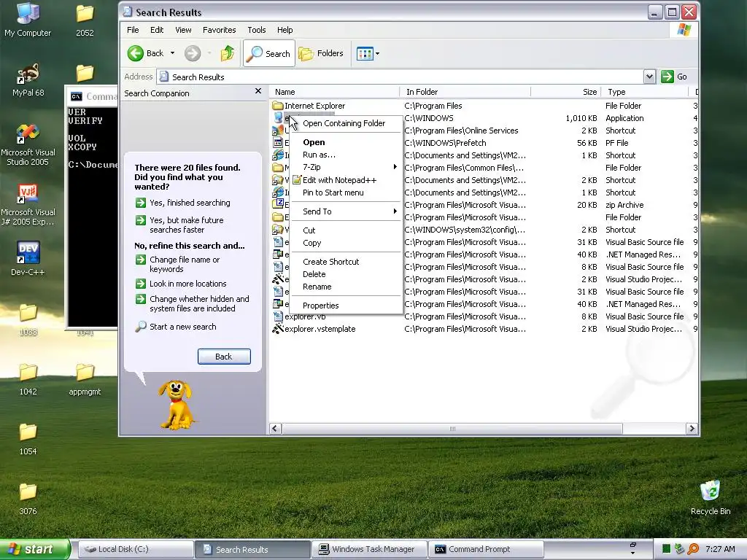Open the Tools menu
Image resolution: width=747 pixels, height=560 pixels.
point(256,30)
